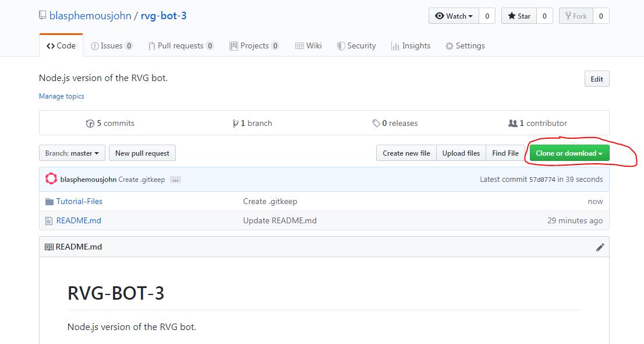Click the star icon on Star button

512,16
